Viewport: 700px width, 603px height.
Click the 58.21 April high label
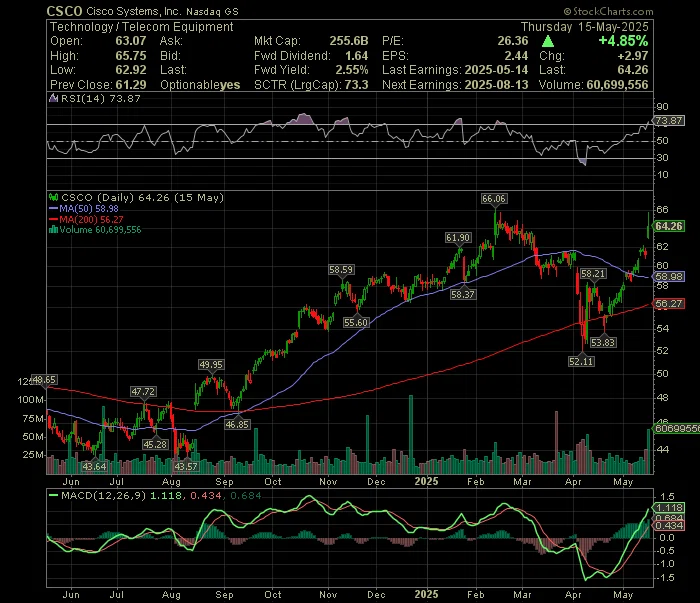(593, 274)
